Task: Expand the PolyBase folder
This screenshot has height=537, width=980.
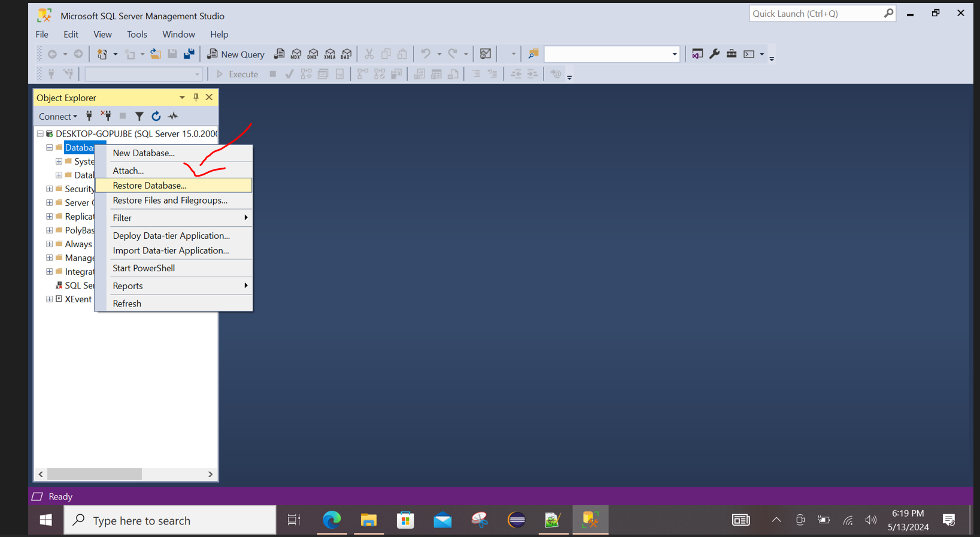Action: [x=50, y=230]
